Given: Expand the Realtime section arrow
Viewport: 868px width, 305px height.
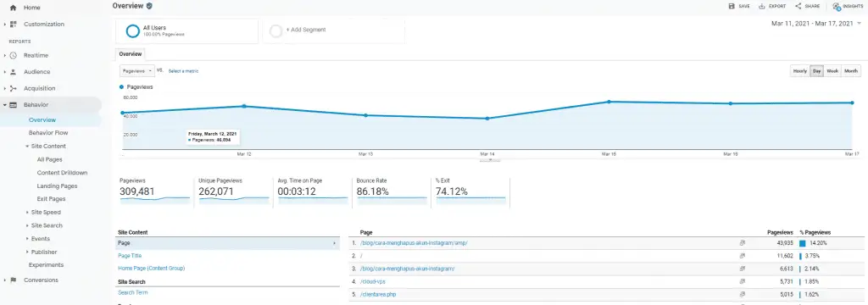Looking at the screenshot, I should [x=5, y=55].
